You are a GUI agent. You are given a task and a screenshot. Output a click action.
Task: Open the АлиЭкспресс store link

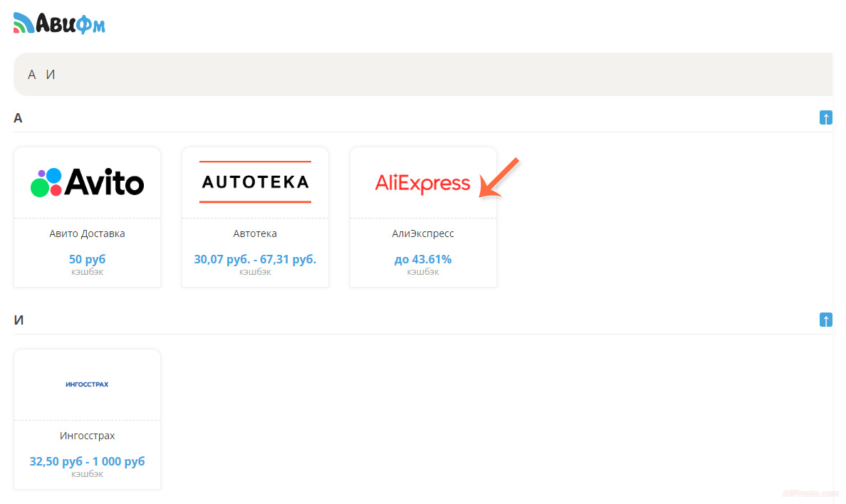tap(423, 233)
